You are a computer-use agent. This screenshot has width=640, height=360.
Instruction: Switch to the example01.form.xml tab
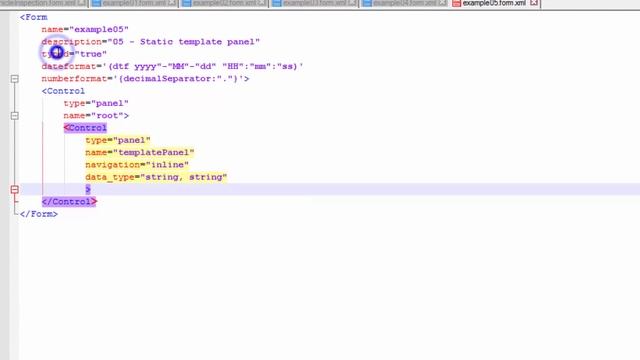(x=134, y=3)
